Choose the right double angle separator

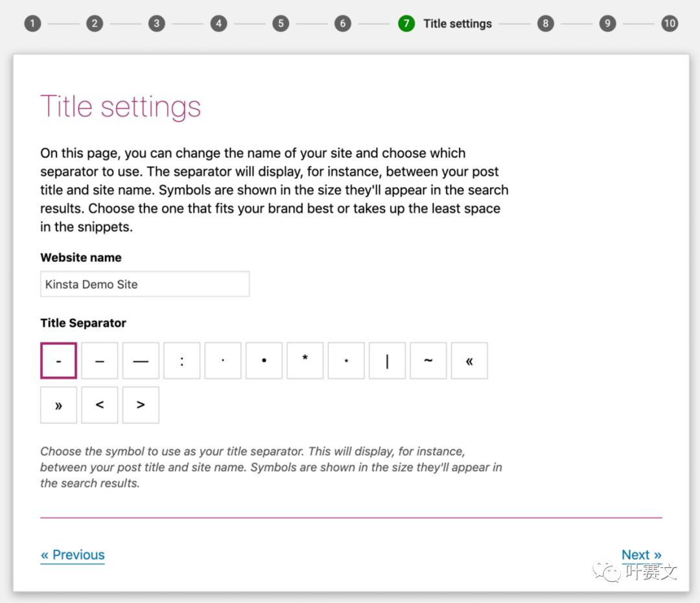coord(58,405)
